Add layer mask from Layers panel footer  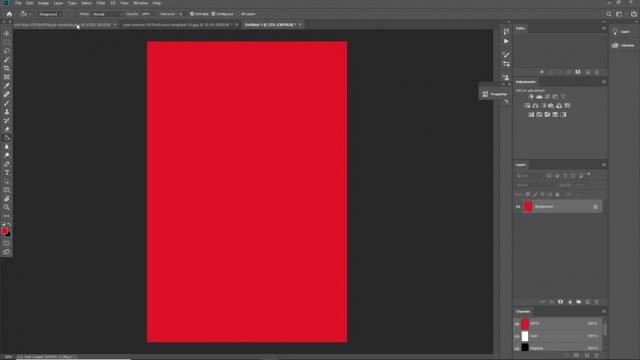coord(560,302)
